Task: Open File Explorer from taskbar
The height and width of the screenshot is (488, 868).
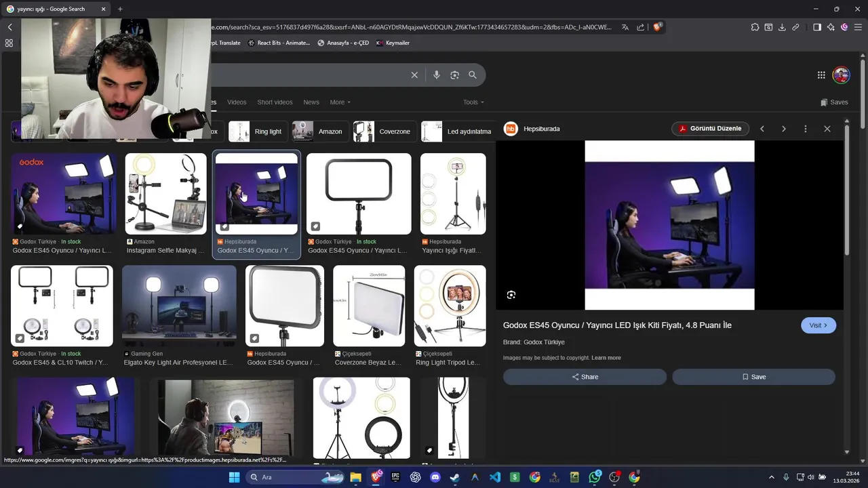Action: point(356,477)
